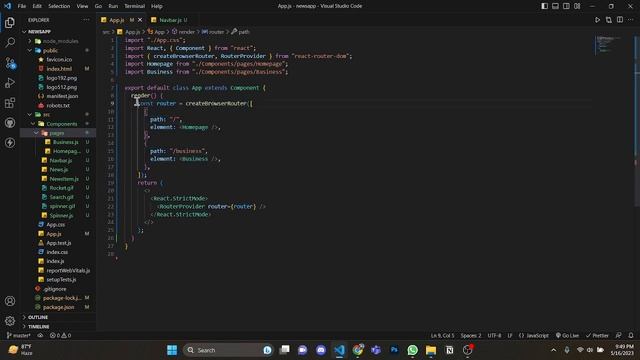Open Discord from the taskbar
This screenshot has width=640, height=360.
point(321,350)
